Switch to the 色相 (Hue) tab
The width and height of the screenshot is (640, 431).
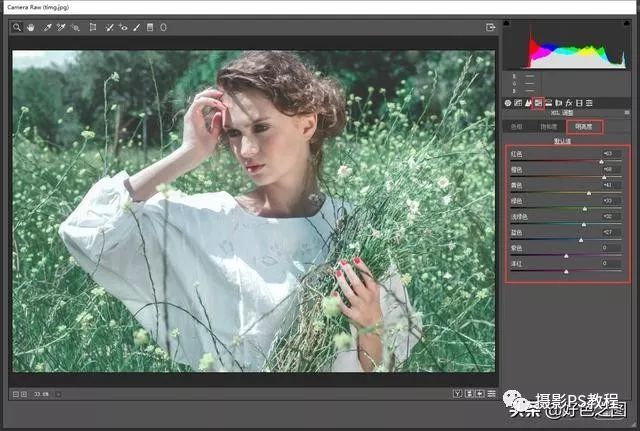pyautogui.click(x=519, y=127)
